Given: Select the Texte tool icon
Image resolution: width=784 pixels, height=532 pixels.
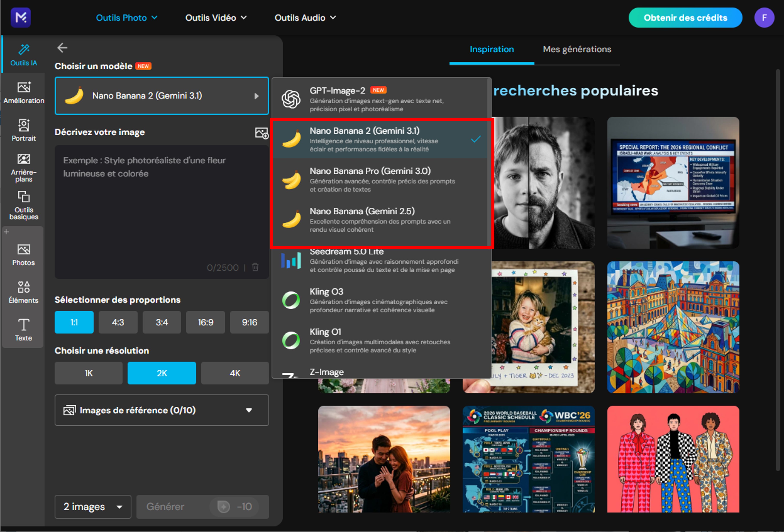Looking at the screenshot, I should pos(24,330).
